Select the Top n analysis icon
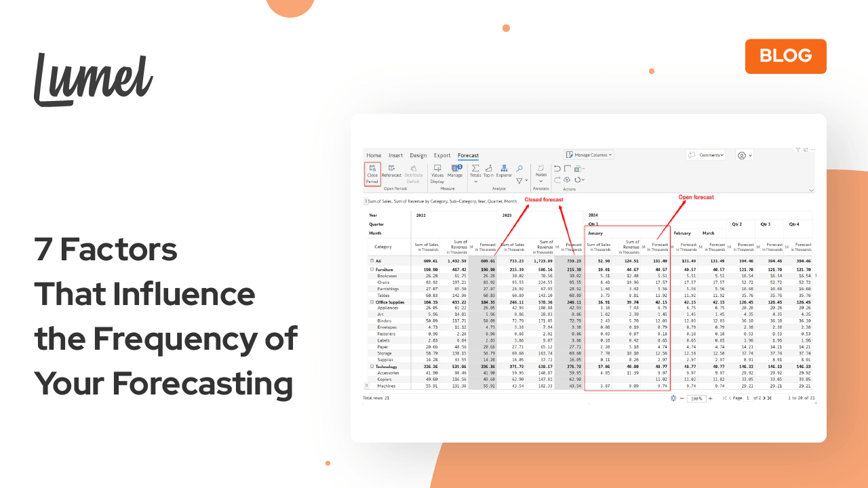 coord(488,169)
